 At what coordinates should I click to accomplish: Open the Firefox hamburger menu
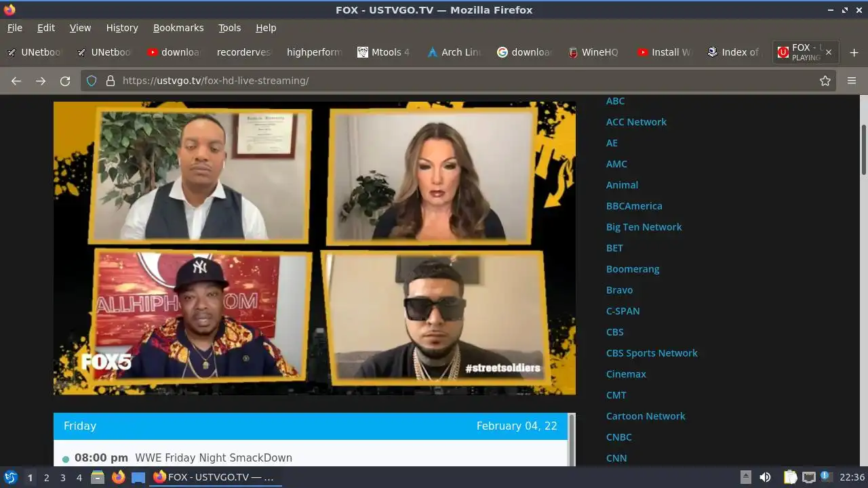(x=852, y=81)
